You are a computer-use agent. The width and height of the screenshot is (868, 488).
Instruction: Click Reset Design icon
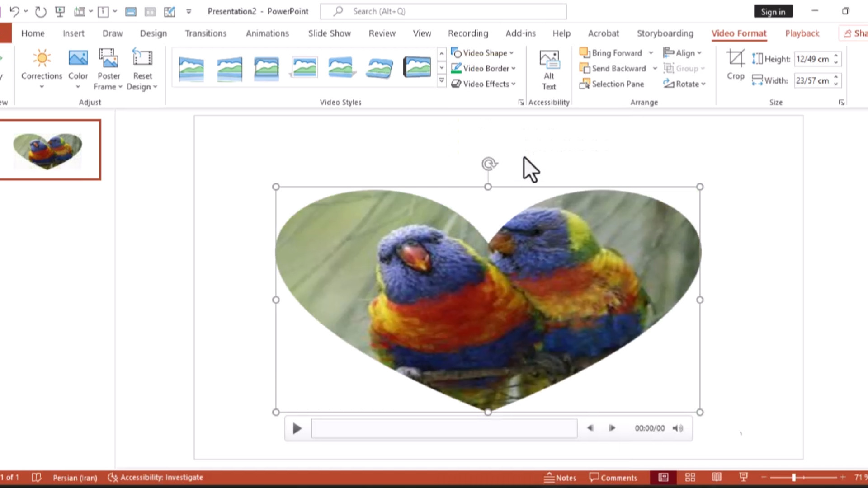pyautogui.click(x=142, y=59)
